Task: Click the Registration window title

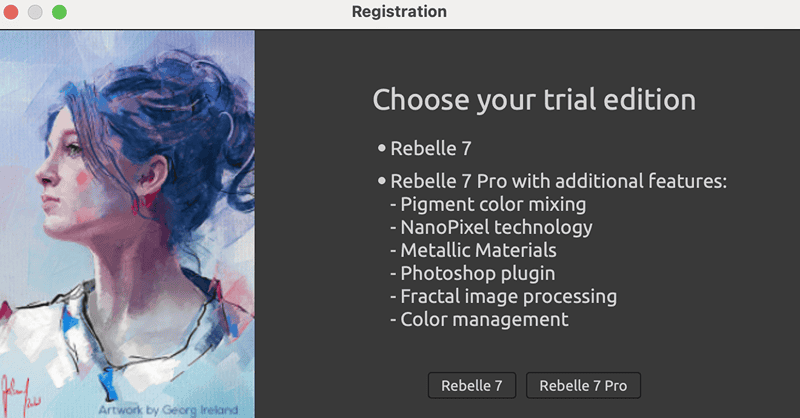Action: 399,12
